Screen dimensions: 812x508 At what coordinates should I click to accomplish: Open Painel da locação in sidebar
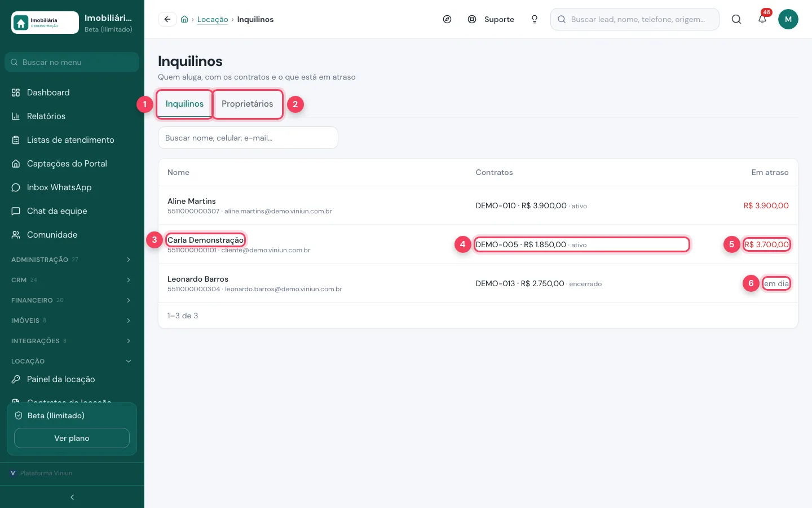(72, 379)
